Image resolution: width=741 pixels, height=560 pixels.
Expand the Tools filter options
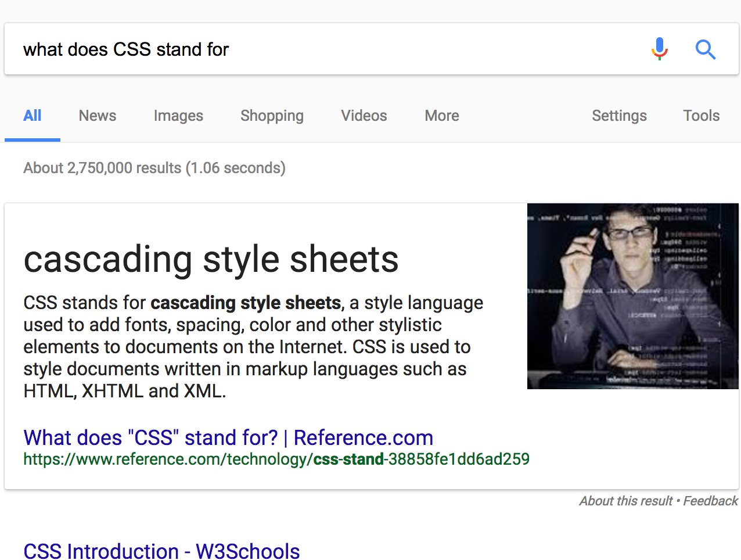point(701,116)
